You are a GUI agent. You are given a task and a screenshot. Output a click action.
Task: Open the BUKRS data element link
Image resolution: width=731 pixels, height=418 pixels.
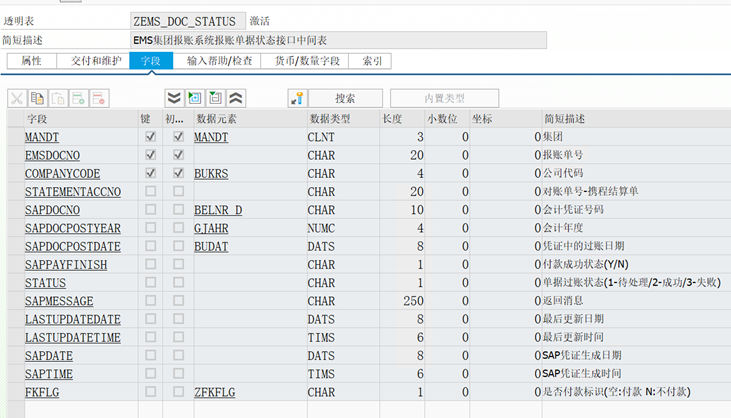(x=211, y=174)
